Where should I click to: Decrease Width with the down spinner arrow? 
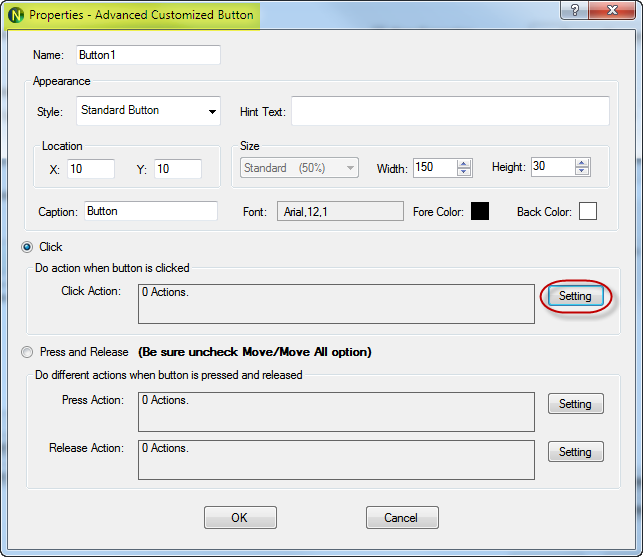point(463,171)
